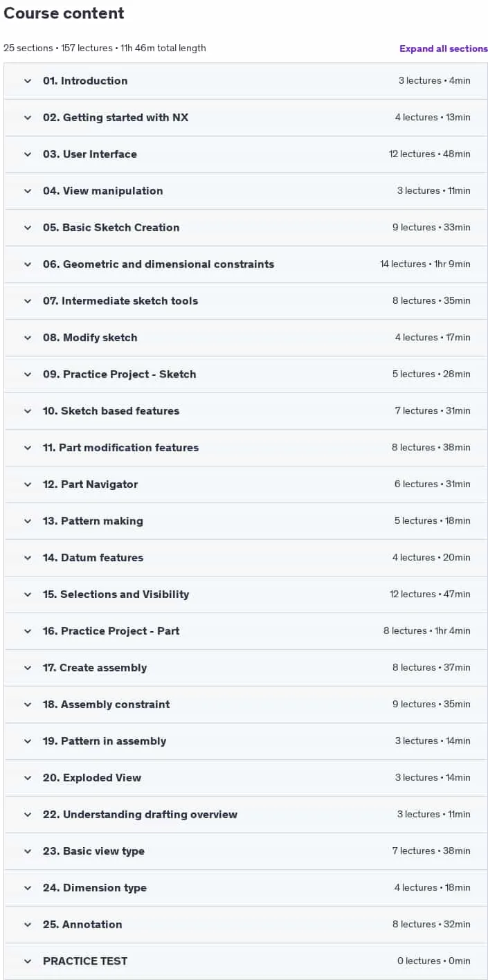Viewport: 488px width, 980px height.
Task: Expand chevron for 15. Selections and Visibility
Action: coord(28,595)
